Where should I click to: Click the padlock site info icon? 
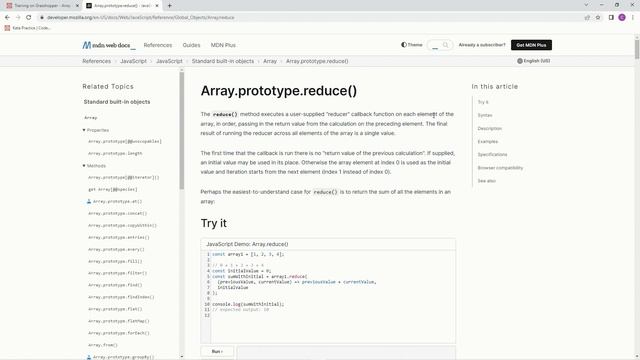[x=42, y=18]
